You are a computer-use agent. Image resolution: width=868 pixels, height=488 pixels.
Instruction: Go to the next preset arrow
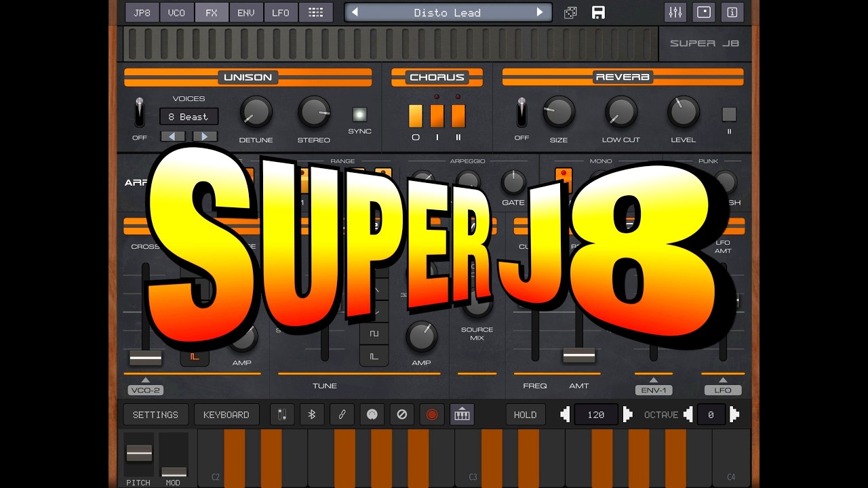[x=540, y=12]
